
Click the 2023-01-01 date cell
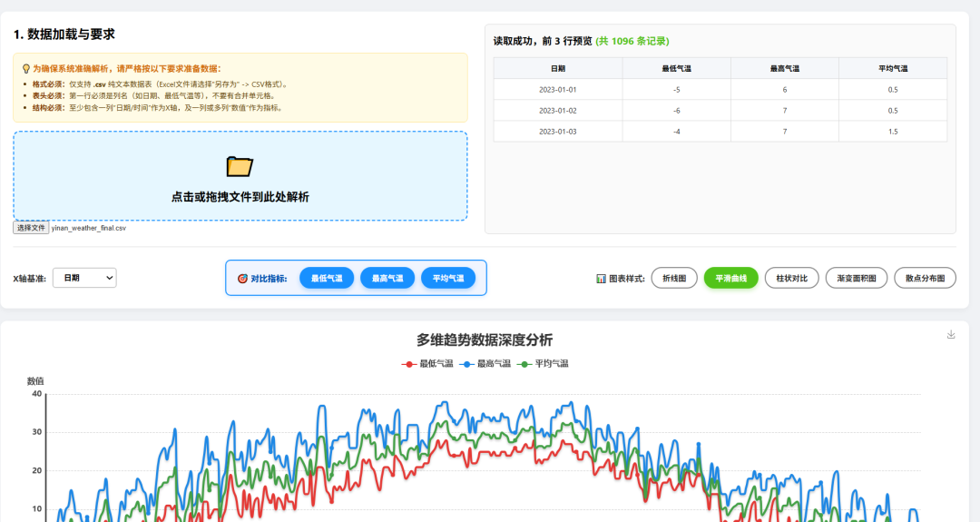tap(558, 89)
